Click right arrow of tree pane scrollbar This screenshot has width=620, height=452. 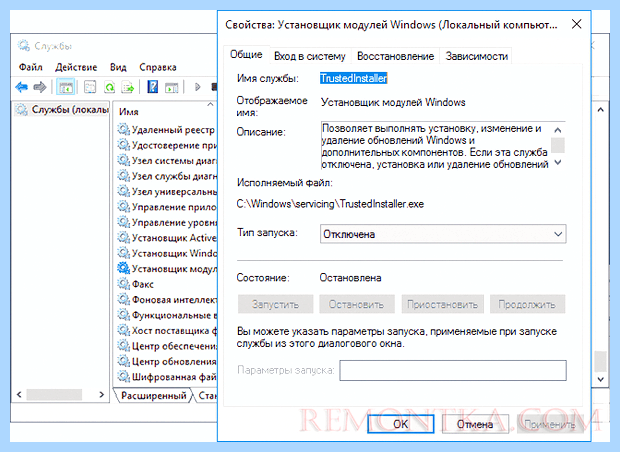pyautogui.click(x=102, y=394)
